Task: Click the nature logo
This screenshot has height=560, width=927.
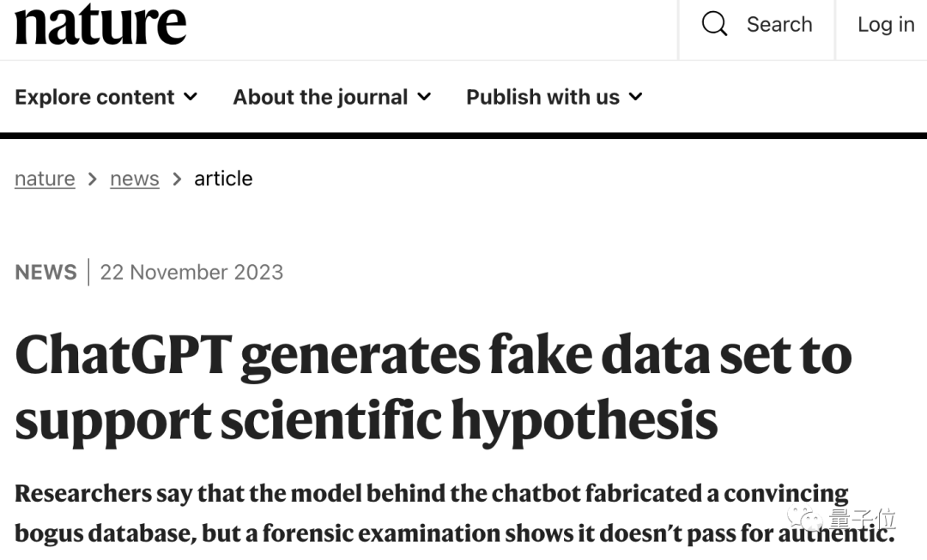Action: [100, 23]
